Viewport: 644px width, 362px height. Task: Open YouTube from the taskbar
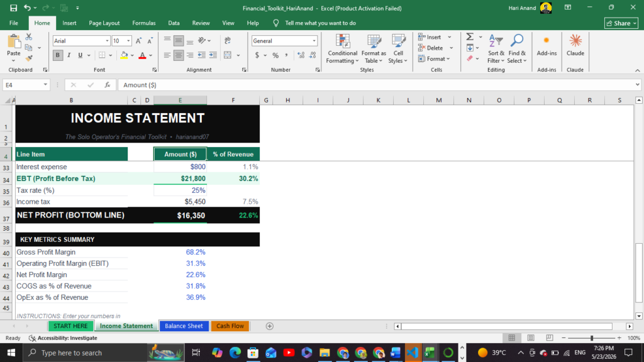[x=289, y=353]
